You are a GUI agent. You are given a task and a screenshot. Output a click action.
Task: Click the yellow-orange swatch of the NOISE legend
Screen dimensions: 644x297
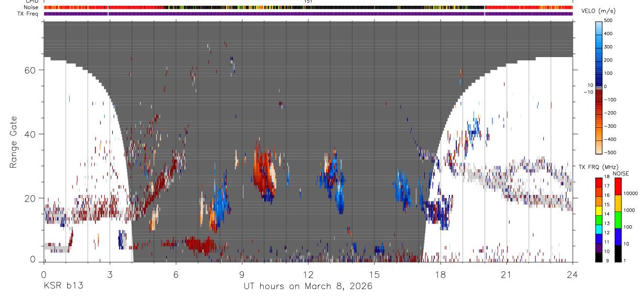(618, 203)
